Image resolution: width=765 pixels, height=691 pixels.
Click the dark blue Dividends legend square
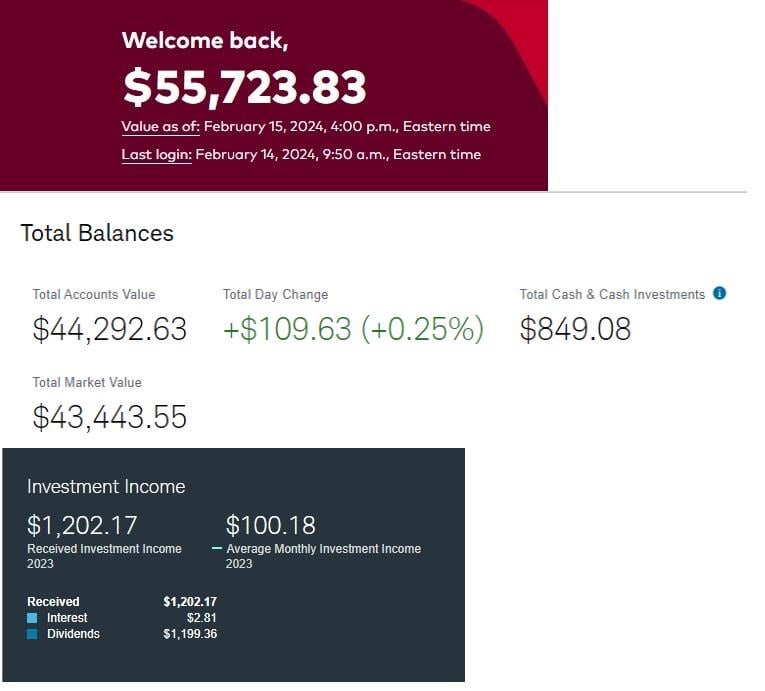[x=33, y=634]
